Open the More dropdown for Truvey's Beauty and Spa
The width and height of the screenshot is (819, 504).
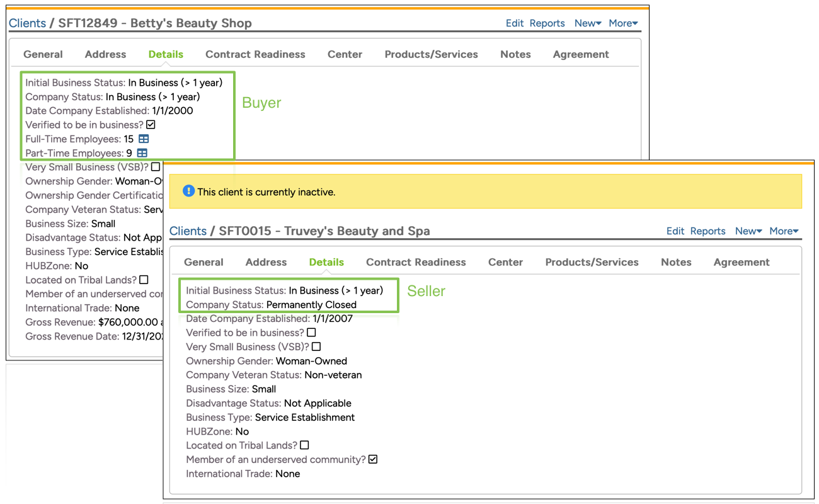pos(784,231)
